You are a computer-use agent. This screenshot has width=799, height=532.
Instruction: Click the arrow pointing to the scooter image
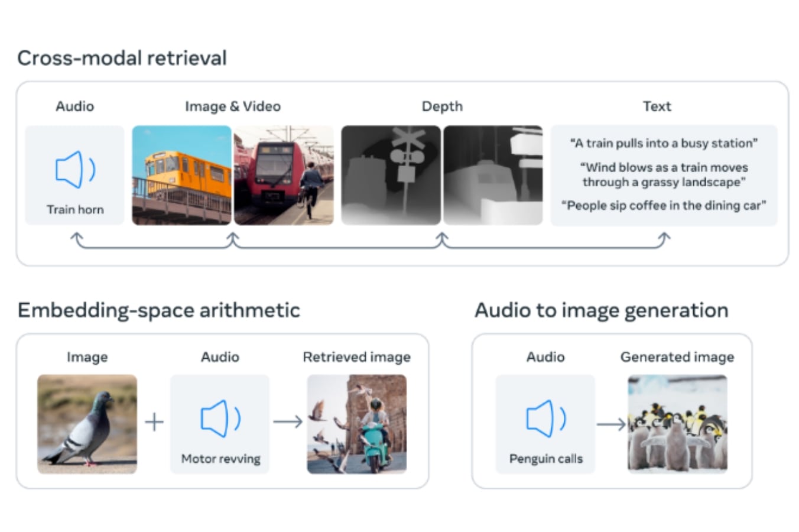click(288, 422)
